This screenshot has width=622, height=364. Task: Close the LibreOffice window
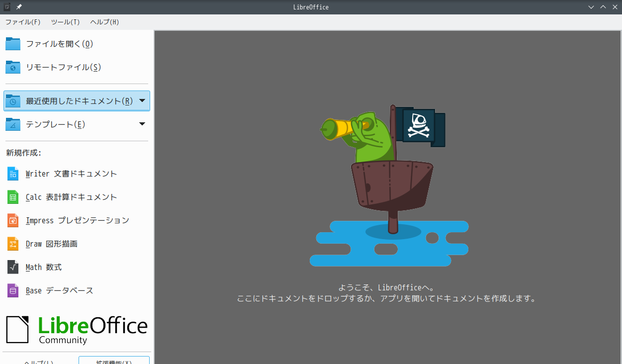615,7
